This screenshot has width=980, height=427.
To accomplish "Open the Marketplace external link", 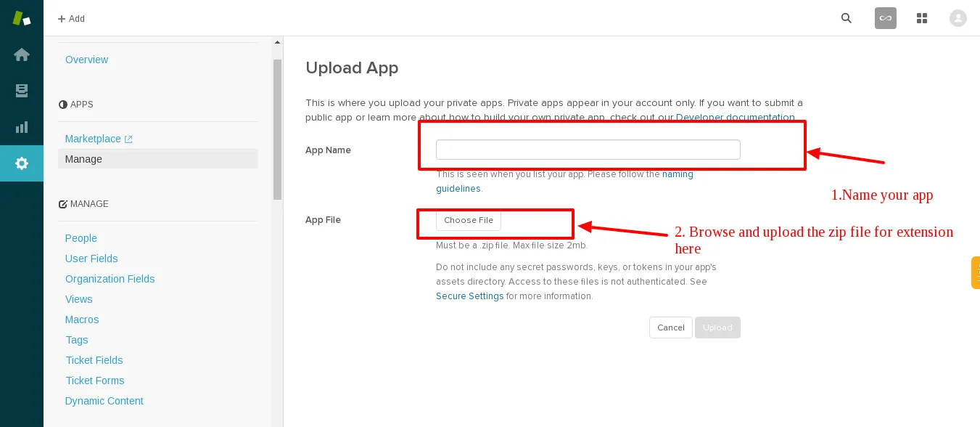I will click(99, 139).
